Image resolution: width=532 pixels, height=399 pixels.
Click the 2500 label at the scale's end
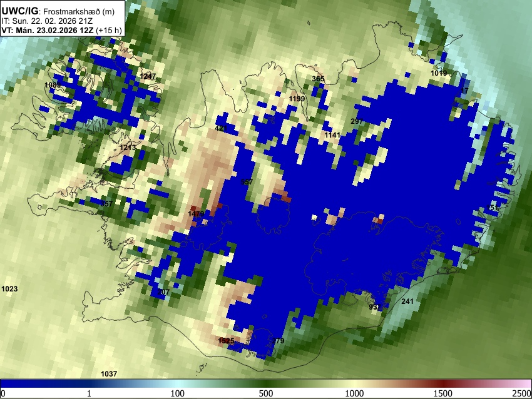523,393
